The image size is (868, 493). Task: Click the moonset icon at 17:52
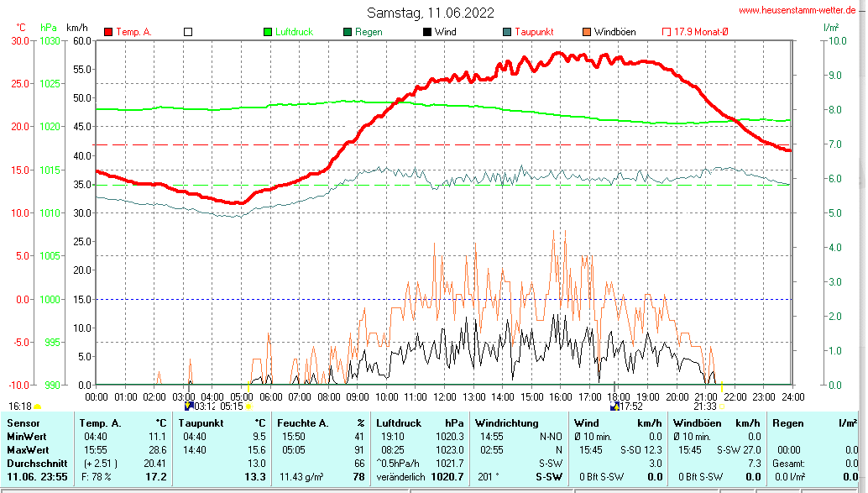[616, 406]
